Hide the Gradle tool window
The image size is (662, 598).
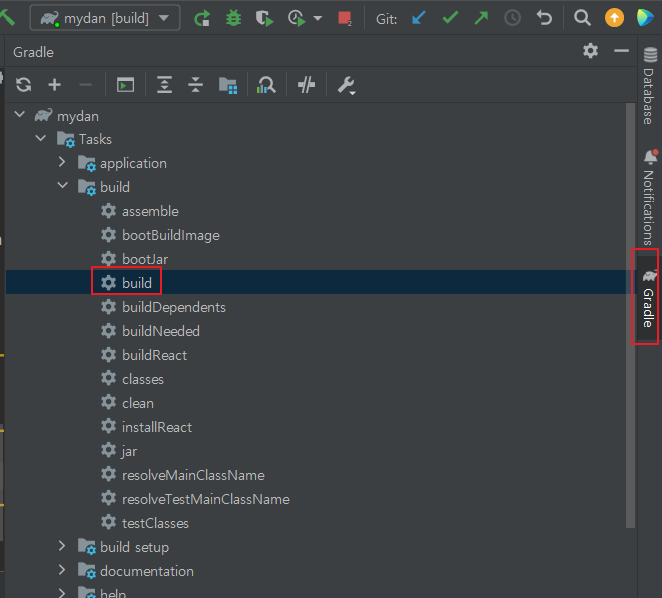(x=621, y=51)
